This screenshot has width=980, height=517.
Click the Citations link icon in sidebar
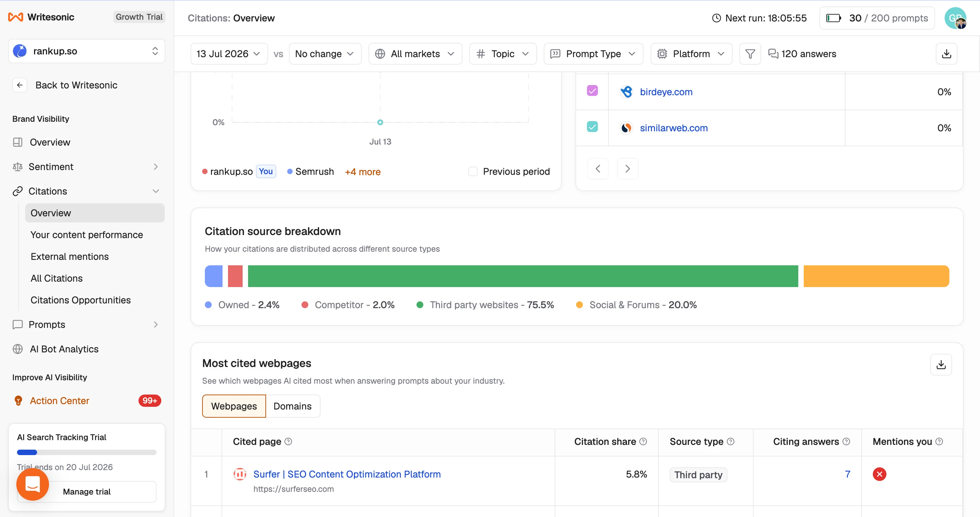coord(17,191)
